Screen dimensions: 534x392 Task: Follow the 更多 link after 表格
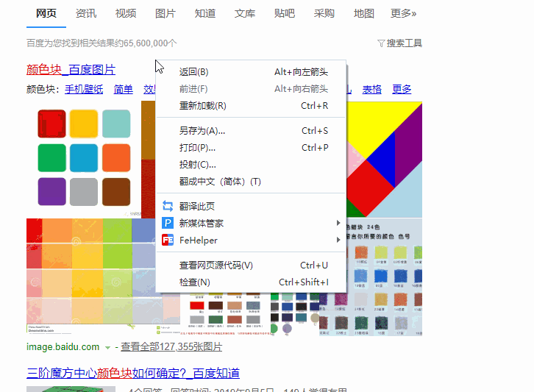(x=402, y=89)
